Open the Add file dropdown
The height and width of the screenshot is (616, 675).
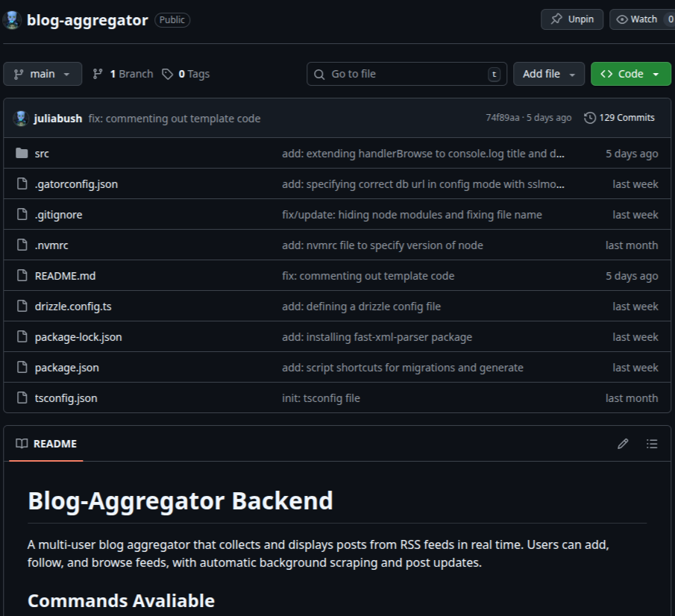[549, 74]
